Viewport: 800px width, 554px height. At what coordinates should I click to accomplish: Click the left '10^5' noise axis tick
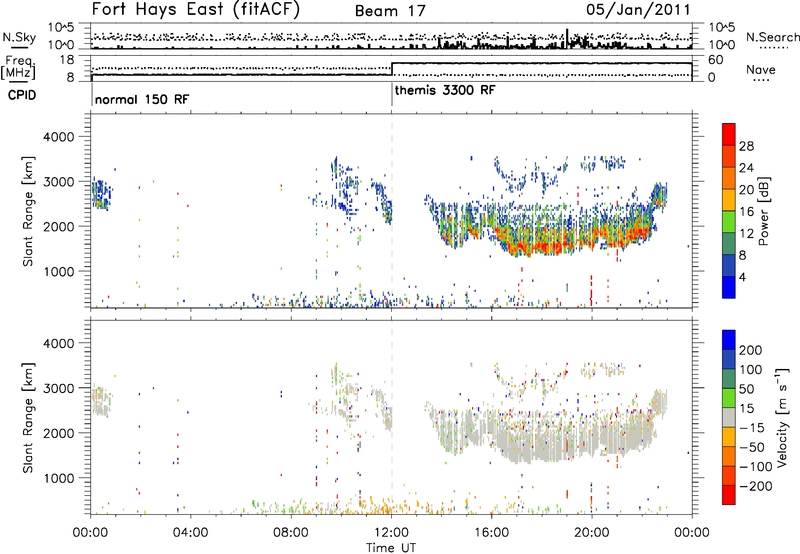point(61,27)
